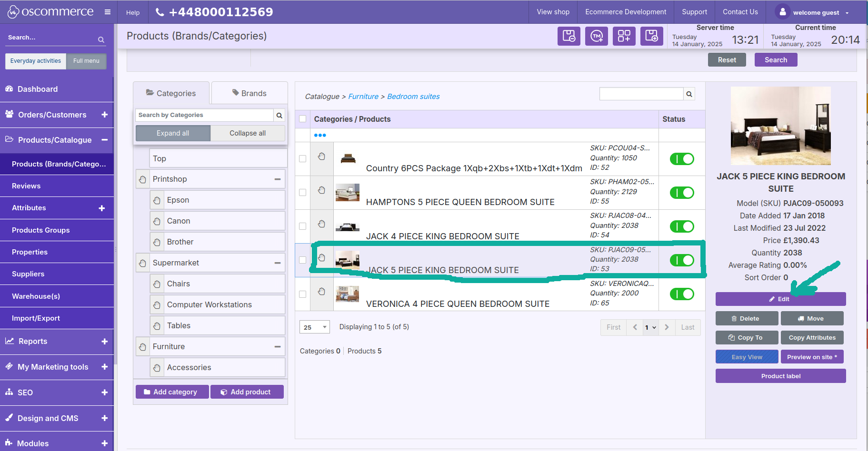Image resolution: width=868 pixels, height=451 pixels.
Task: Collapse the Supermarket category tree node
Action: tap(278, 263)
